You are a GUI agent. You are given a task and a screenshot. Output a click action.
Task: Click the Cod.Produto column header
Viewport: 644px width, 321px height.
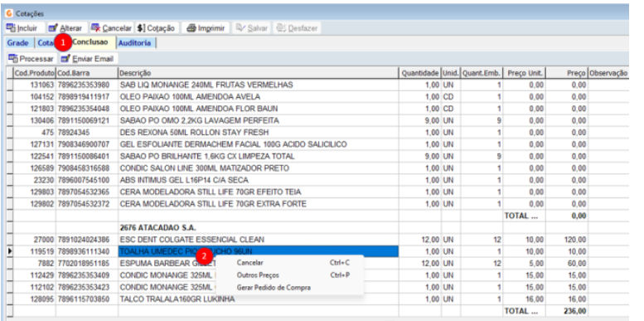(35, 73)
